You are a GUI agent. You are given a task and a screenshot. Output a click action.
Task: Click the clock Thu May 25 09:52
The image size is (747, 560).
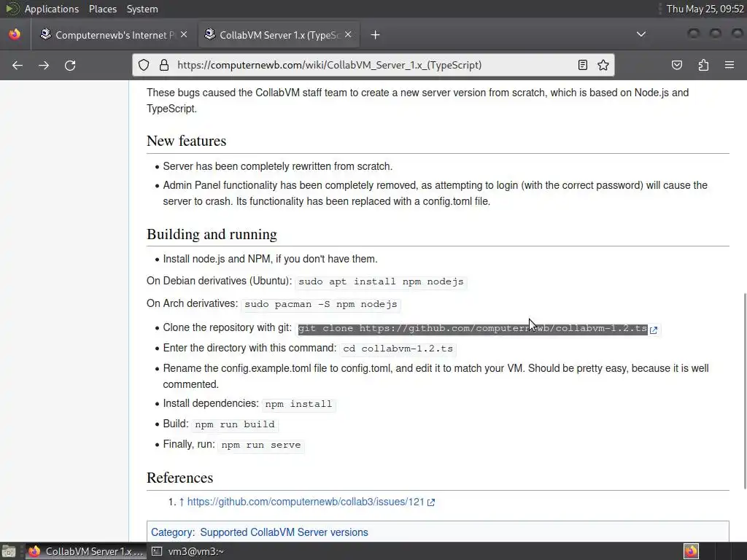pos(705,9)
